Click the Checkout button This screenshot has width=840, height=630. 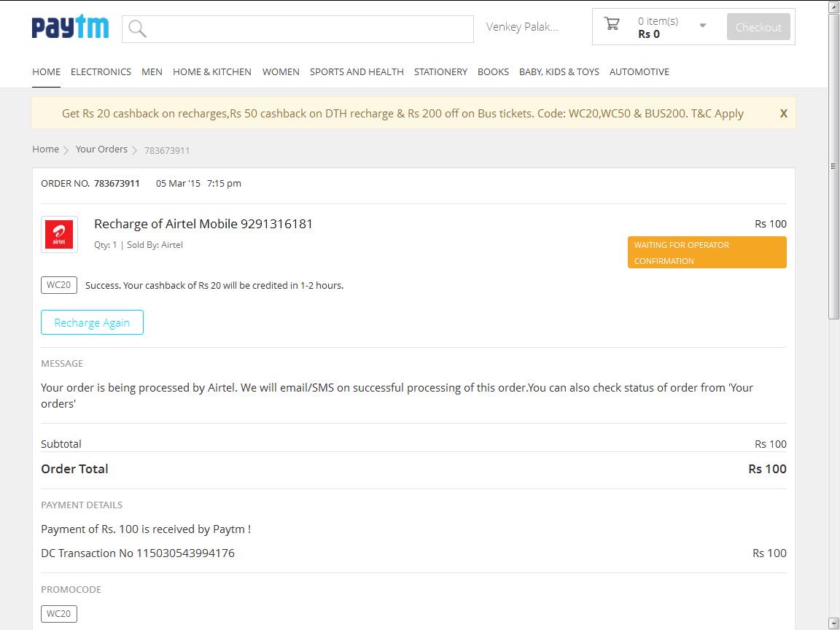[x=758, y=27]
